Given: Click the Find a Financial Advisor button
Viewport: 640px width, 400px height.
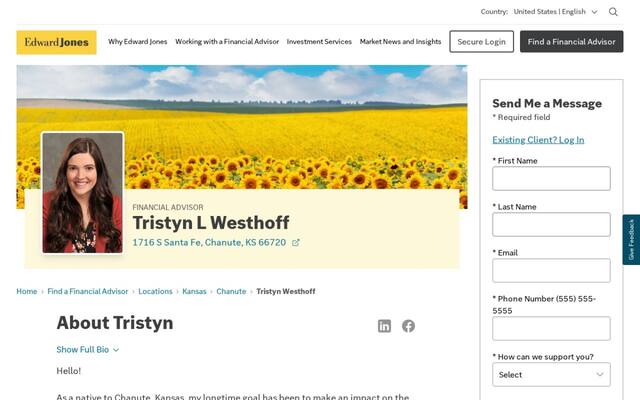Looking at the screenshot, I should (x=571, y=42).
